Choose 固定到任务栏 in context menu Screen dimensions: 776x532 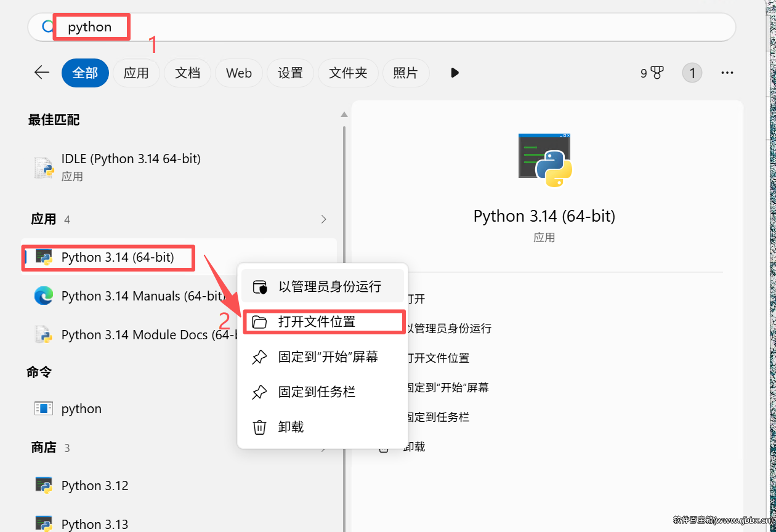click(323, 392)
